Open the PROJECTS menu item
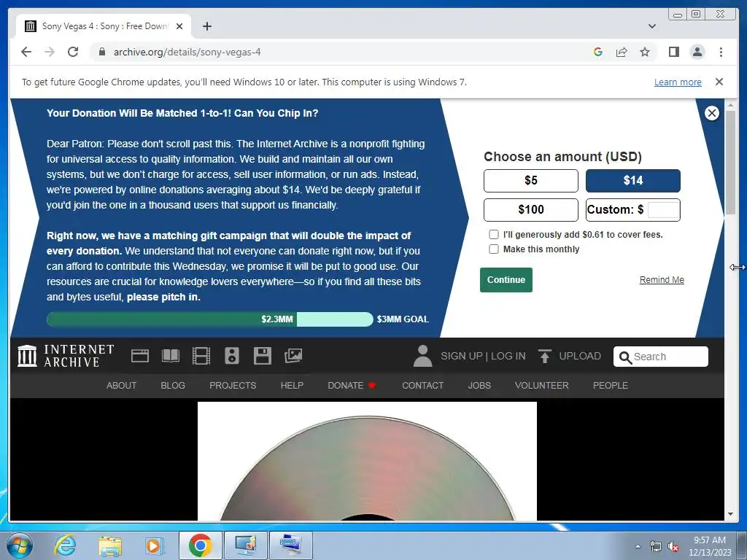The height and width of the screenshot is (560, 747). point(233,385)
